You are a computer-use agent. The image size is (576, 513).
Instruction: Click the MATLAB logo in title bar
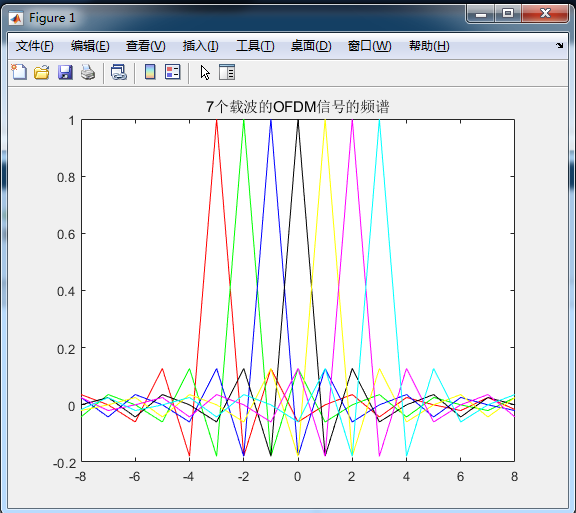[16, 18]
